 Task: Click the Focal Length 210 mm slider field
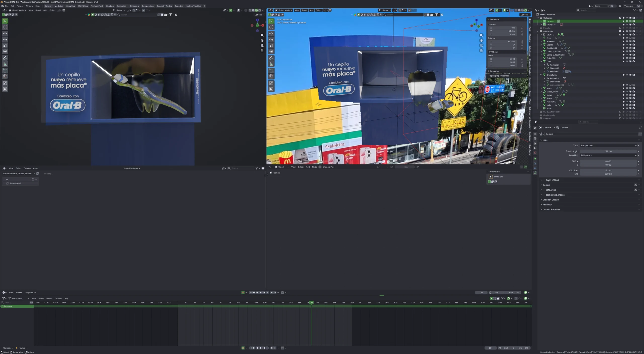[x=609, y=151]
